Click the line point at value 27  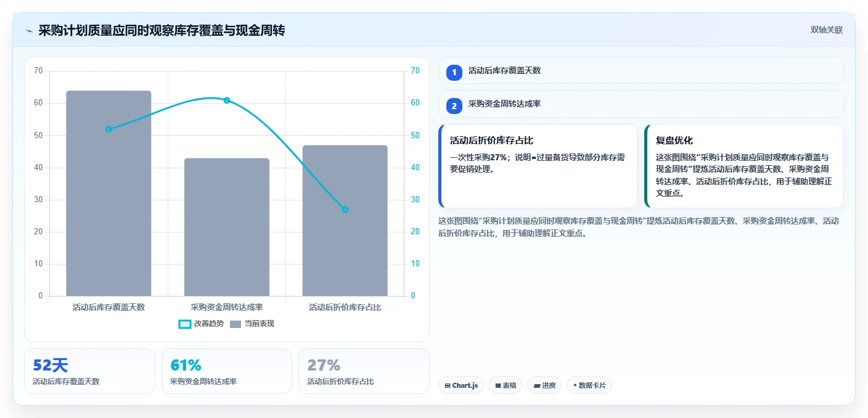(345, 210)
